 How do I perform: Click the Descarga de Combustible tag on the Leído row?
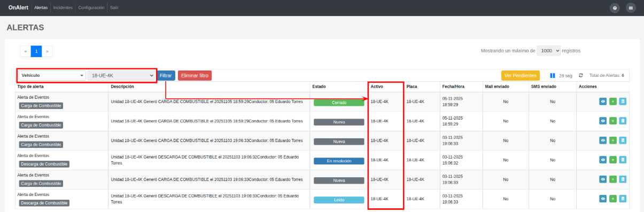pyautogui.click(x=44, y=203)
